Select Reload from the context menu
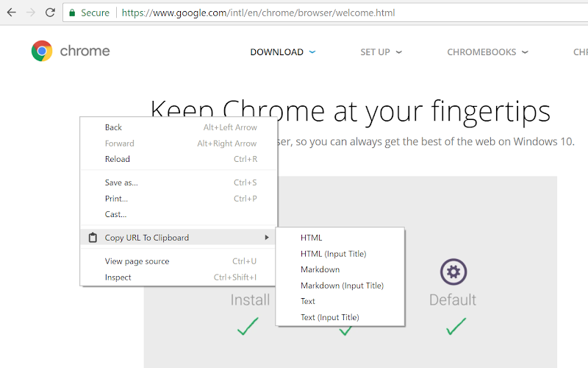The height and width of the screenshot is (368, 588). pyautogui.click(x=179, y=159)
